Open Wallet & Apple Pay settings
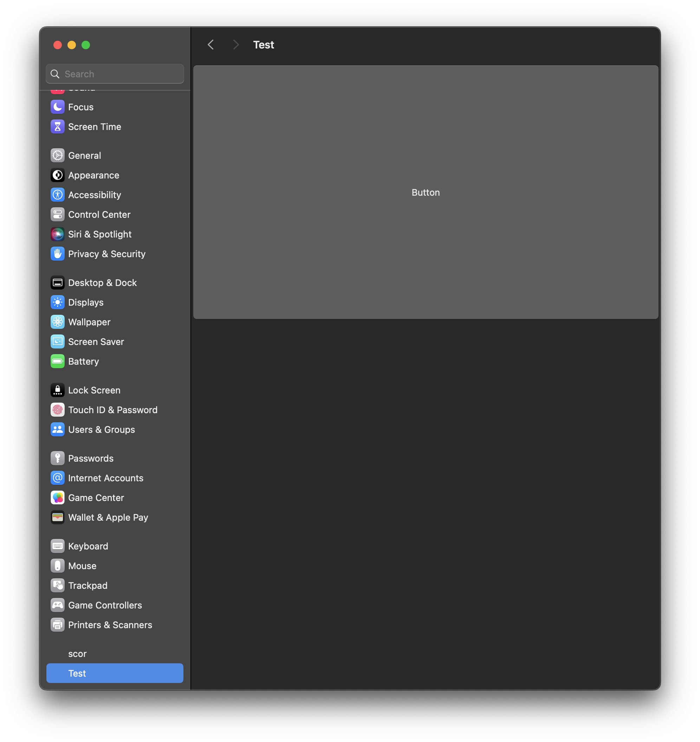Screen dimensions: 700x742 pyautogui.click(x=108, y=518)
